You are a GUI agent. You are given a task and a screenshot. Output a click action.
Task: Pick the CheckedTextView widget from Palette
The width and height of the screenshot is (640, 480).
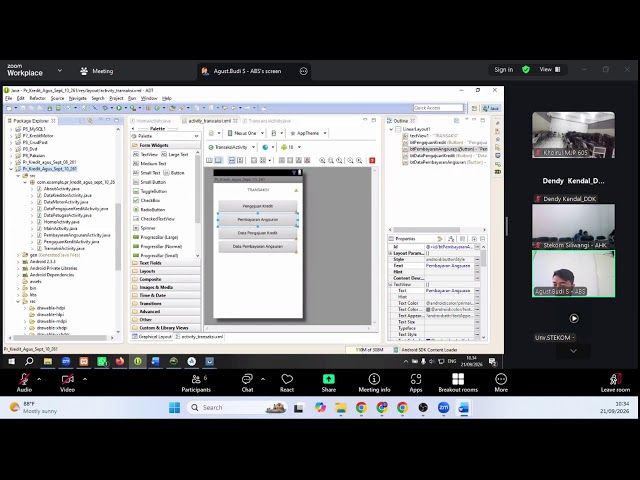pos(153,219)
